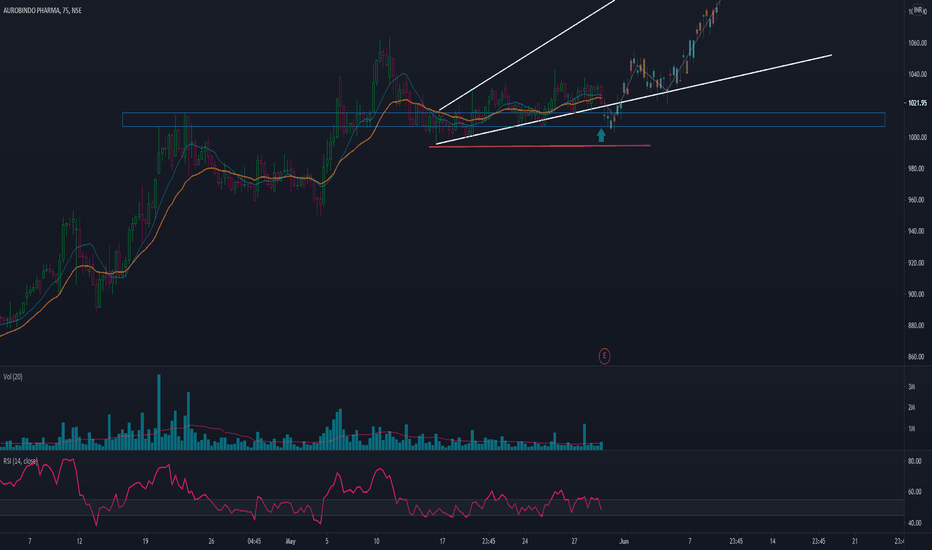
Task: Open the INR currency selector
Action: pos(918,10)
